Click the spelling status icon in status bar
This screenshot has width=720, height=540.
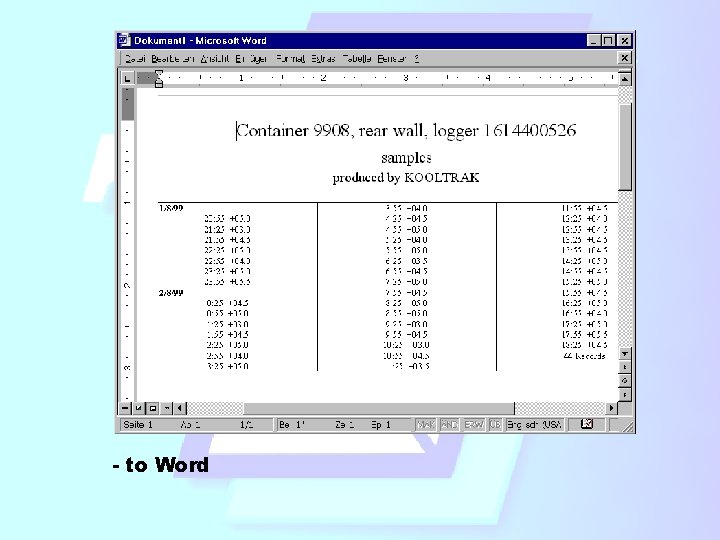coord(587,424)
